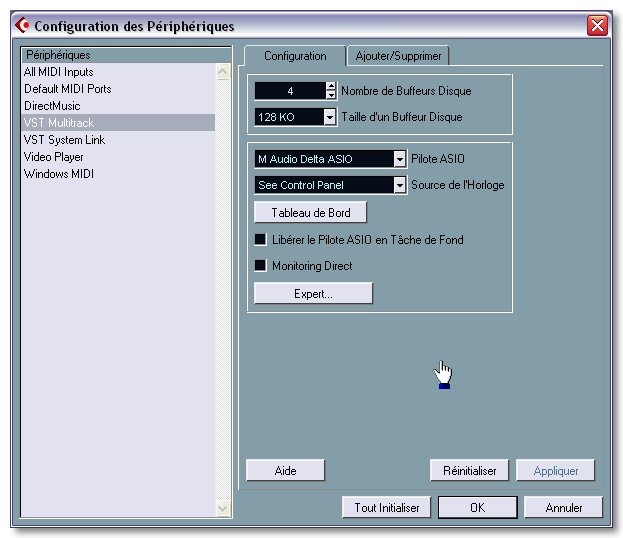Close the Configuration des Périphériques dialog

(597, 26)
